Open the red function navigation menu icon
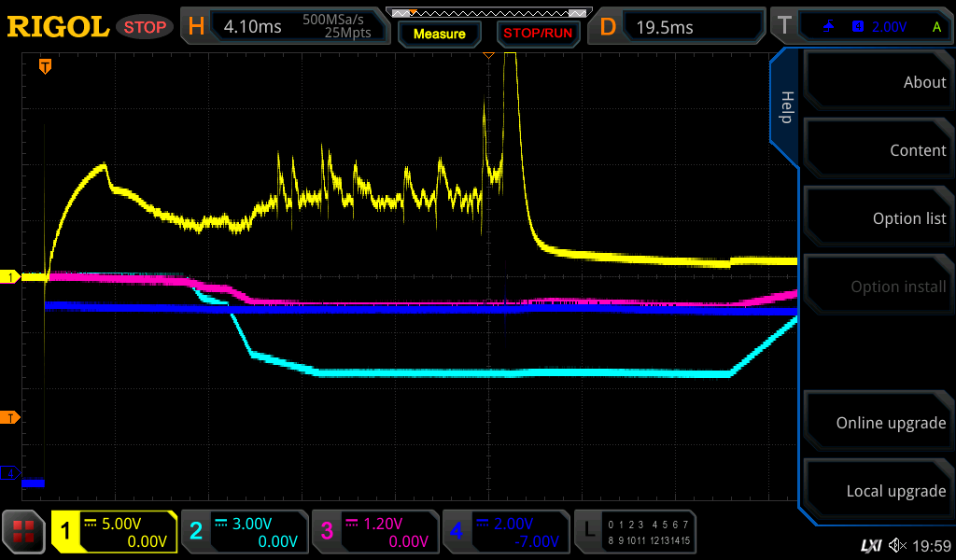The image size is (956, 560). coord(24,532)
